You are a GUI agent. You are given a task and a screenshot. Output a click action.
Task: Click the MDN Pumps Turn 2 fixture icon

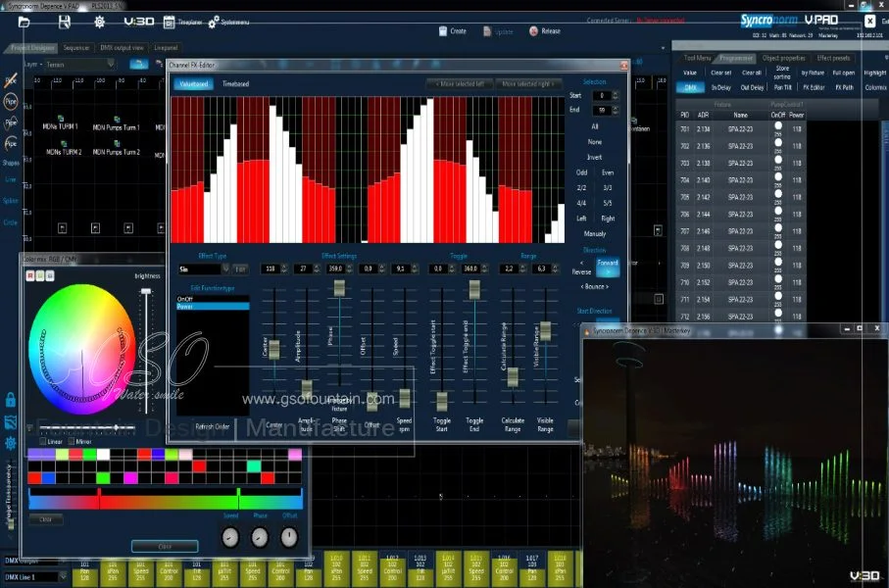pyautogui.click(x=117, y=144)
